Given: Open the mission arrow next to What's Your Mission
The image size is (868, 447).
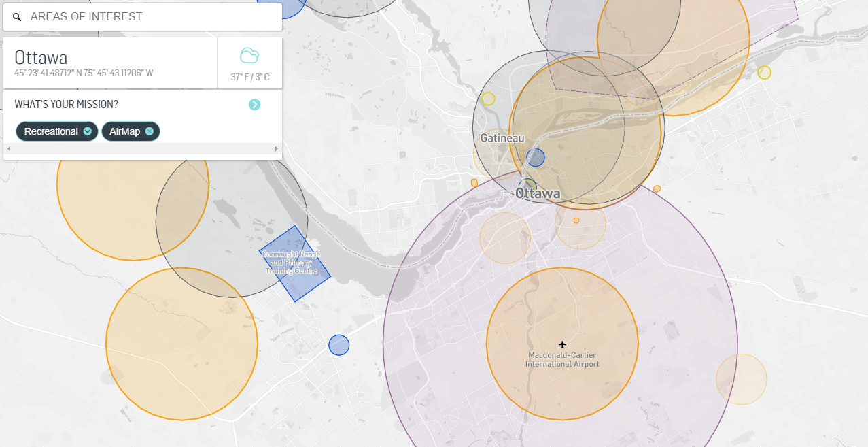Looking at the screenshot, I should coord(254,104).
